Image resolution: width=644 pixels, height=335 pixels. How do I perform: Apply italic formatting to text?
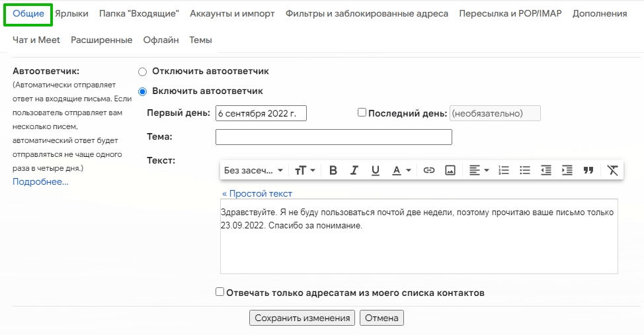point(354,170)
